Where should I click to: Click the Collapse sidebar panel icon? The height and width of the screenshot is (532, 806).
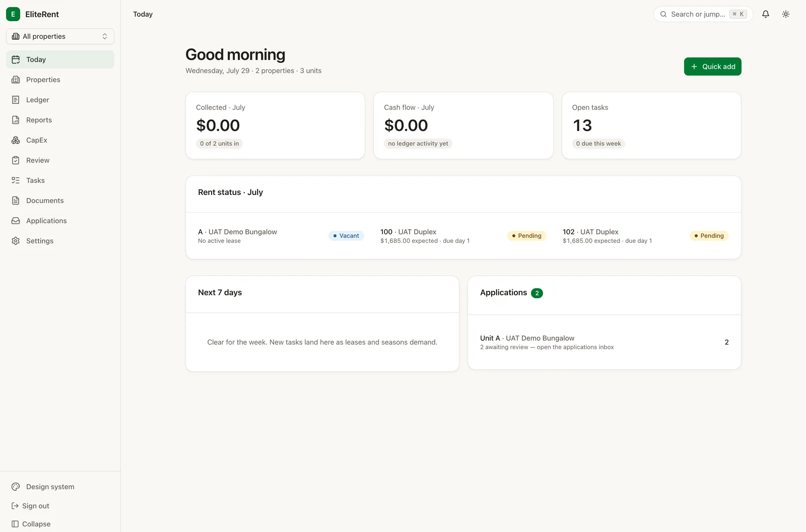point(15,524)
